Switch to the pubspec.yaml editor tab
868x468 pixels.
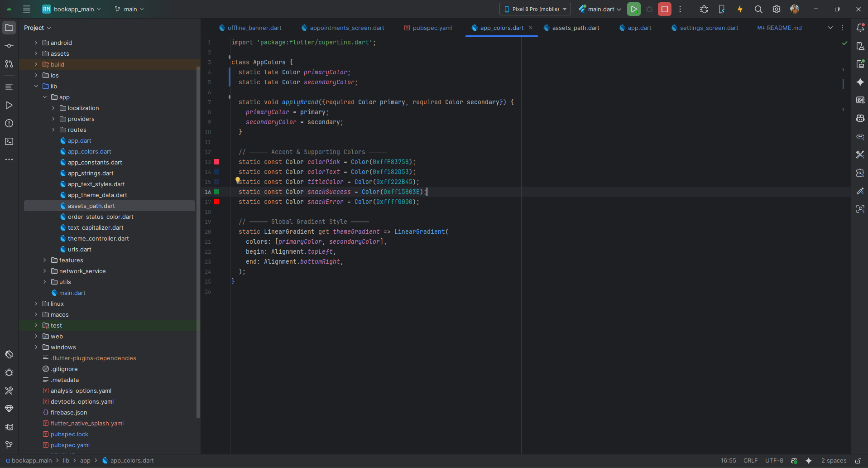(x=428, y=28)
